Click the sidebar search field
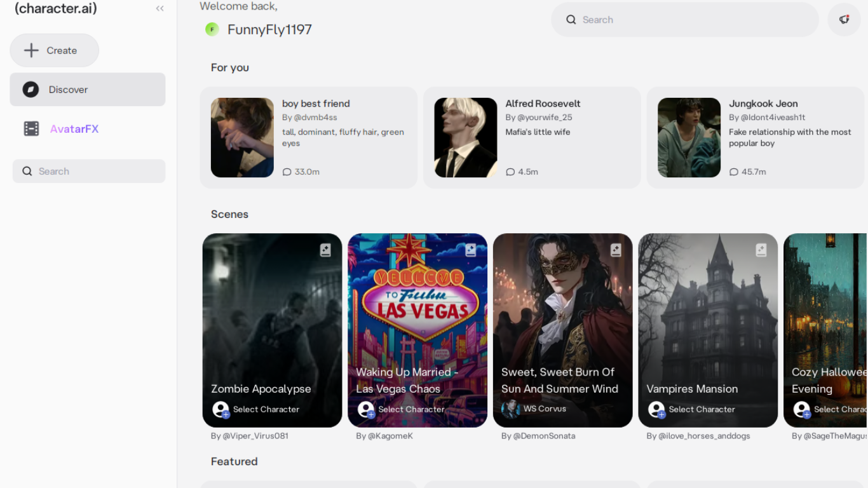 89,171
